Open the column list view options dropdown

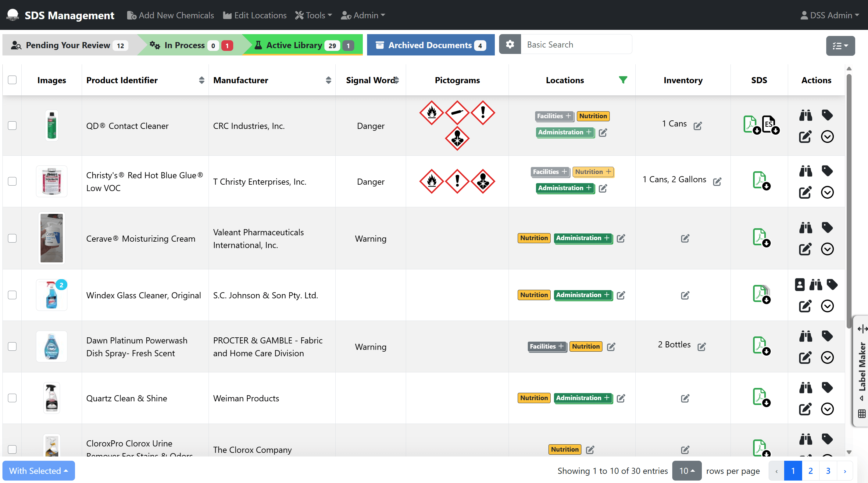(840, 46)
